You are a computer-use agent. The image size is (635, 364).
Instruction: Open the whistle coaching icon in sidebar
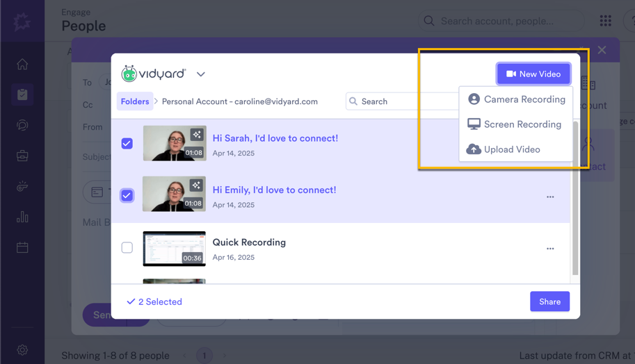pyautogui.click(x=22, y=186)
